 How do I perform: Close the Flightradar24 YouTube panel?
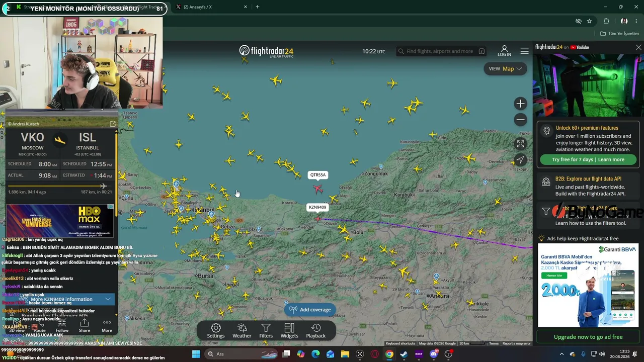coord(638,47)
